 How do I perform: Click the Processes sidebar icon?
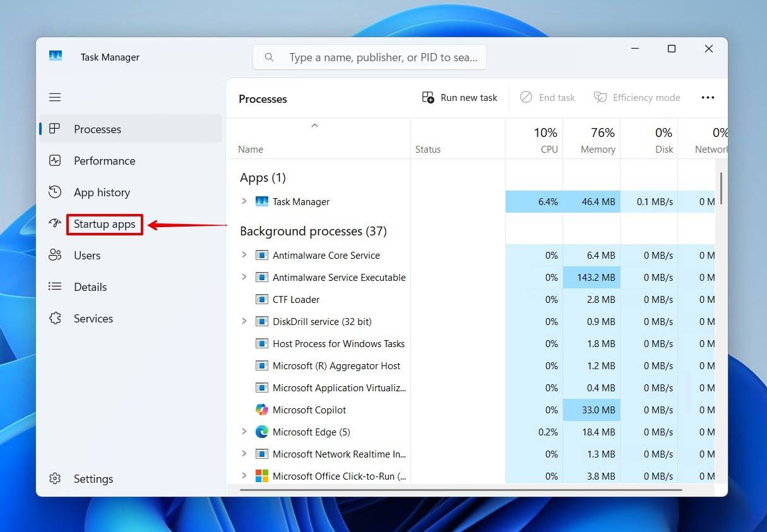[x=55, y=129]
